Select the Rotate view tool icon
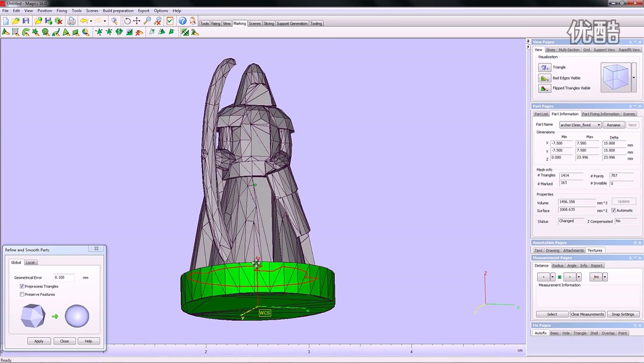Viewport: 644px width, 363px height. point(127,21)
